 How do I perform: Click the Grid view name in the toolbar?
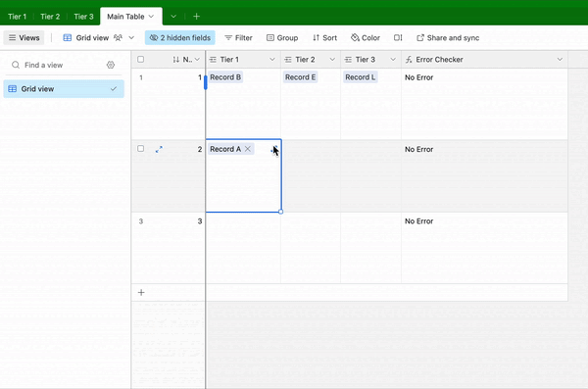coord(92,38)
